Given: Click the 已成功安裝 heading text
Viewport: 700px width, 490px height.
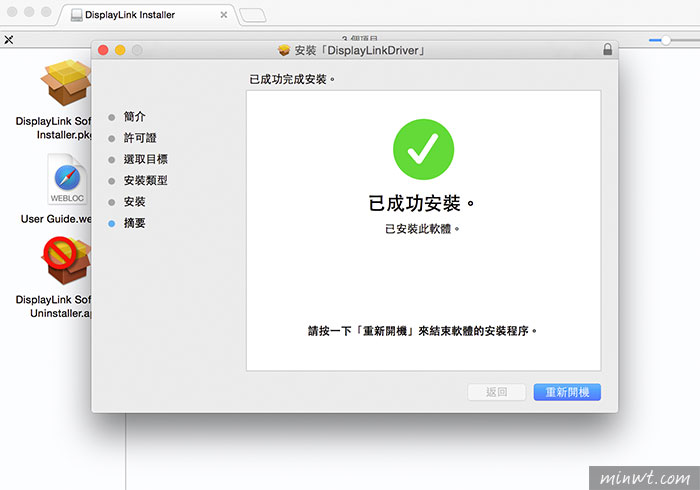Looking at the screenshot, I should pos(421,203).
